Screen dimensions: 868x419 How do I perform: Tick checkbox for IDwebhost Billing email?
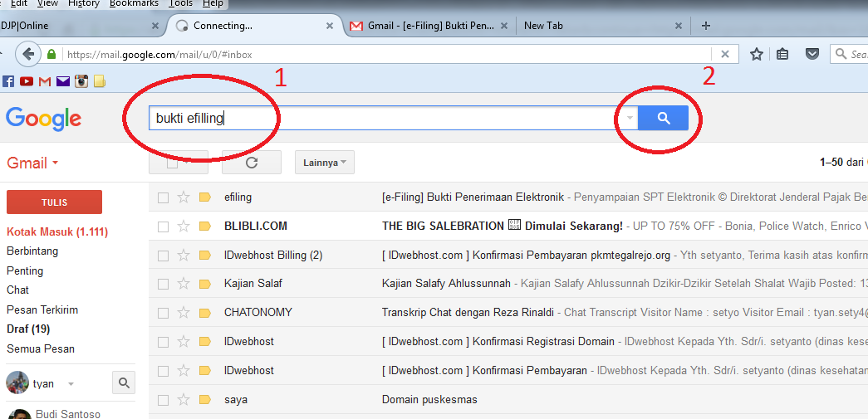point(163,256)
